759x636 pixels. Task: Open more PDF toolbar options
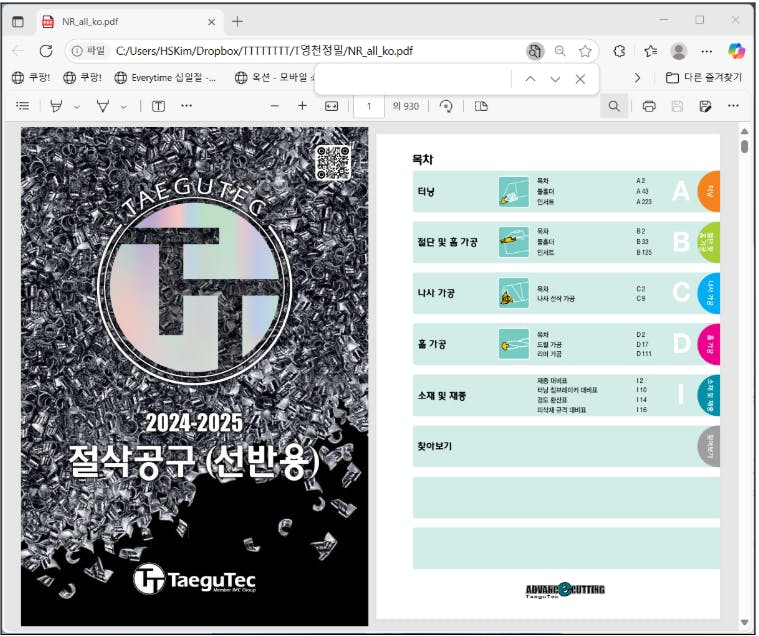[x=733, y=106]
